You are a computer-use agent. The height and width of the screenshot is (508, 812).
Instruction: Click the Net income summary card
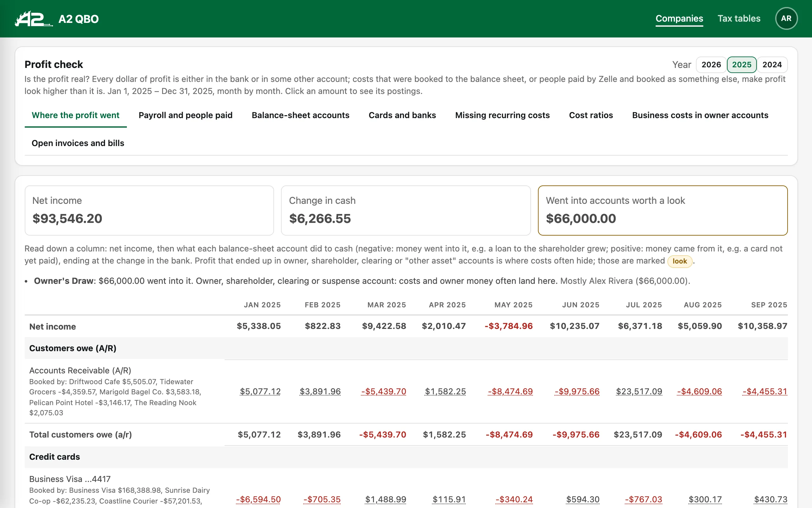click(149, 210)
